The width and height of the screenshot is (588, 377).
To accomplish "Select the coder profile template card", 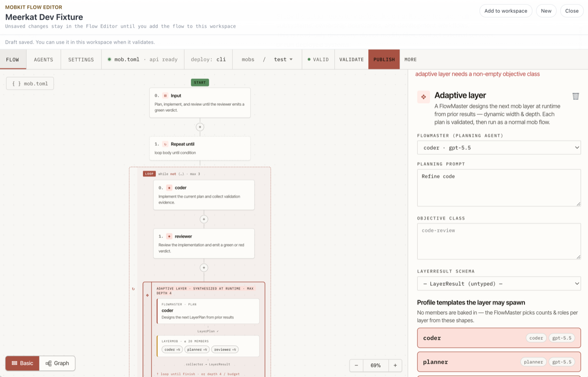I will pyautogui.click(x=499, y=338).
